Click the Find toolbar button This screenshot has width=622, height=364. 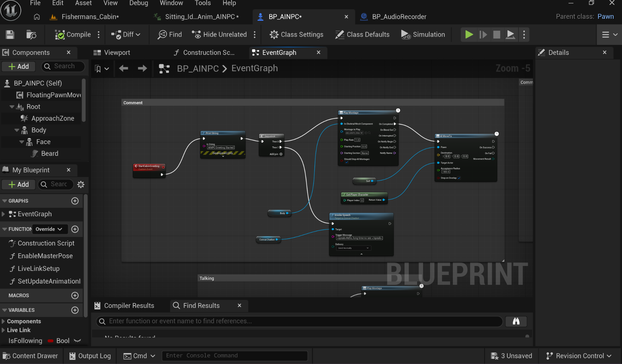click(170, 35)
